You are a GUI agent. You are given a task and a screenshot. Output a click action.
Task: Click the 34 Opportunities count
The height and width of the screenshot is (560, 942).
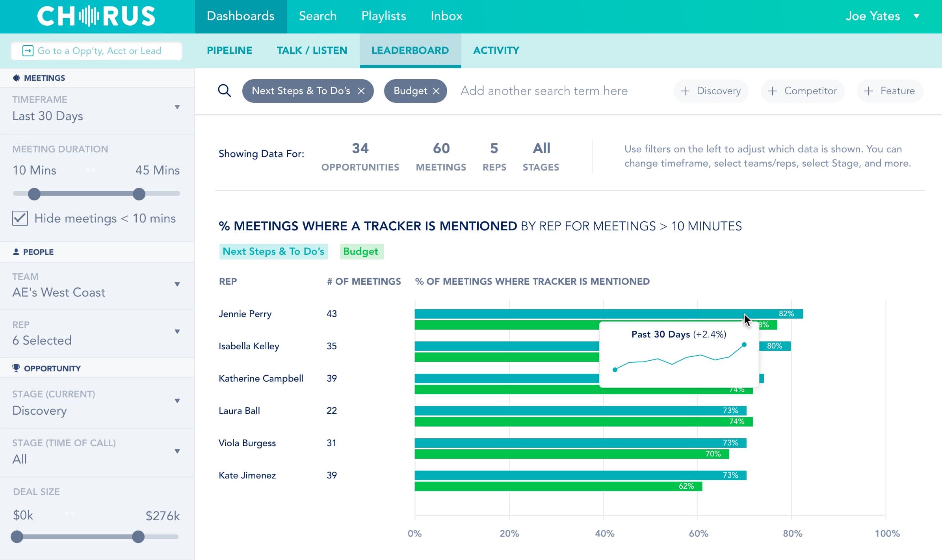point(360,156)
